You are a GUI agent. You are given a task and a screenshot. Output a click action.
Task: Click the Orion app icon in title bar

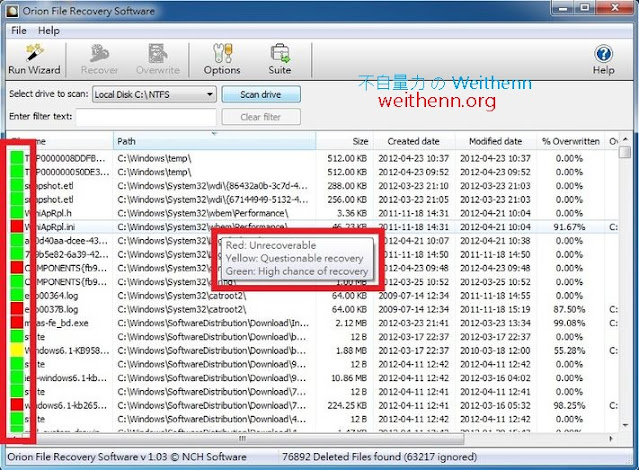(x=12, y=11)
